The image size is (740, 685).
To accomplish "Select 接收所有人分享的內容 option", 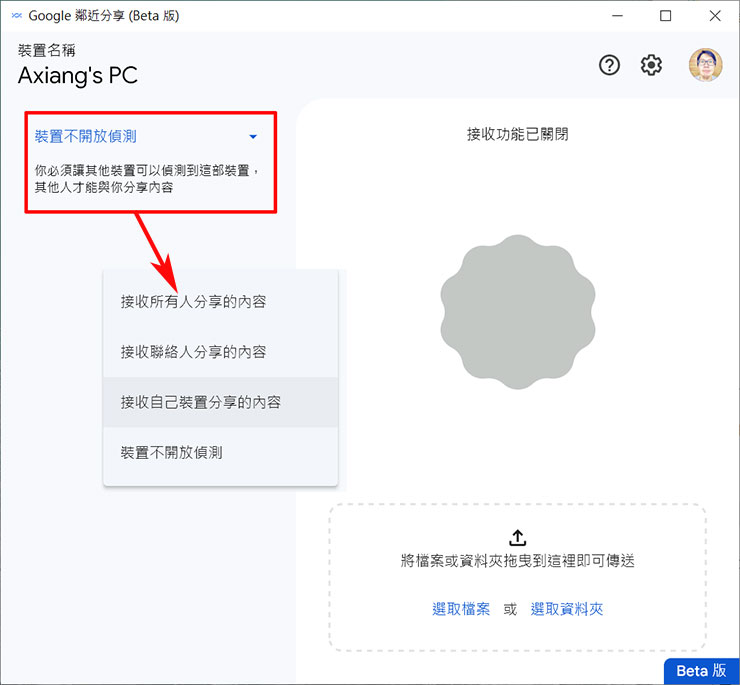I will [220, 302].
